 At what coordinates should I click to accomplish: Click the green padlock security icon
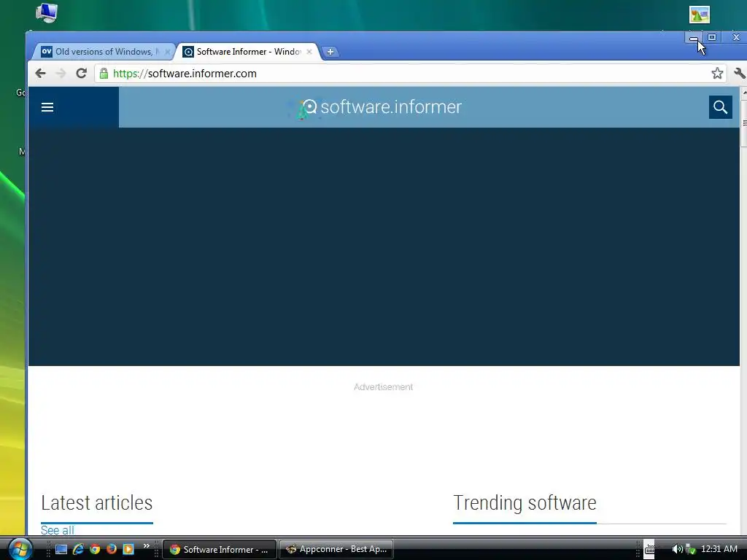(104, 74)
